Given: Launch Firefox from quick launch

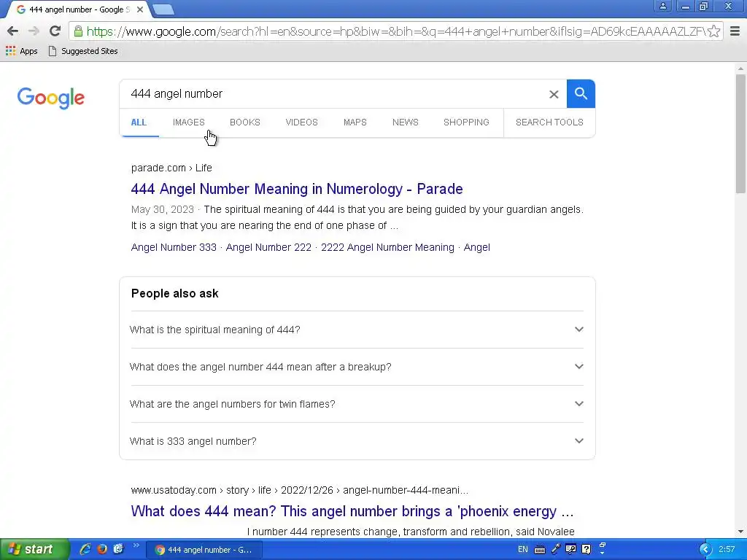Looking at the screenshot, I should pyautogui.click(x=102, y=549).
